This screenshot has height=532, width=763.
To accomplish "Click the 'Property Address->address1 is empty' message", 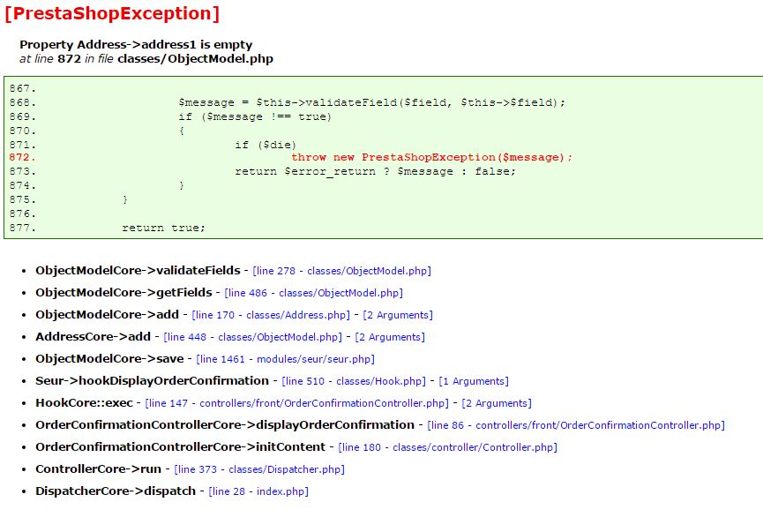I will point(136,45).
